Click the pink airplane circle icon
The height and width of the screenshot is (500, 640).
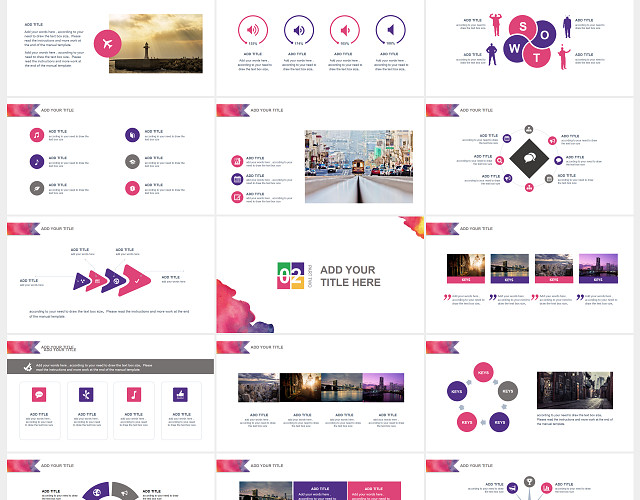[107, 44]
